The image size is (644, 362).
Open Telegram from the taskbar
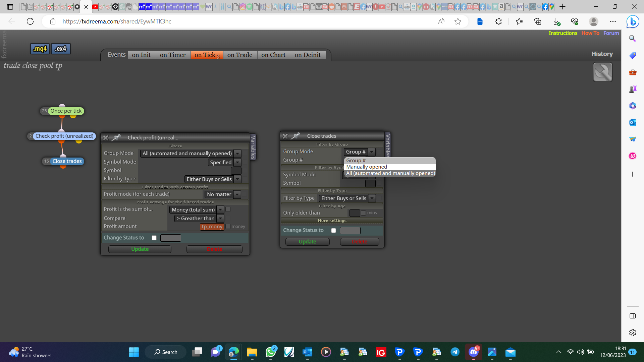tap(455, 352)
